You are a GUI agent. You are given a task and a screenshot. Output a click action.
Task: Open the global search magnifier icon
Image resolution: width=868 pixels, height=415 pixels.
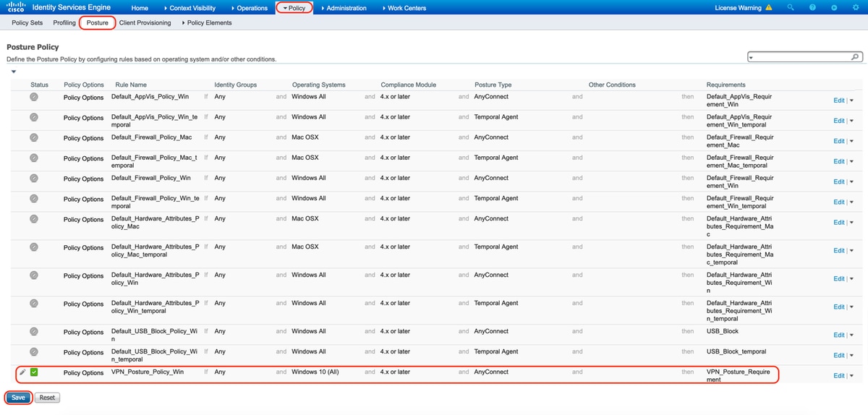coord(791,8)
